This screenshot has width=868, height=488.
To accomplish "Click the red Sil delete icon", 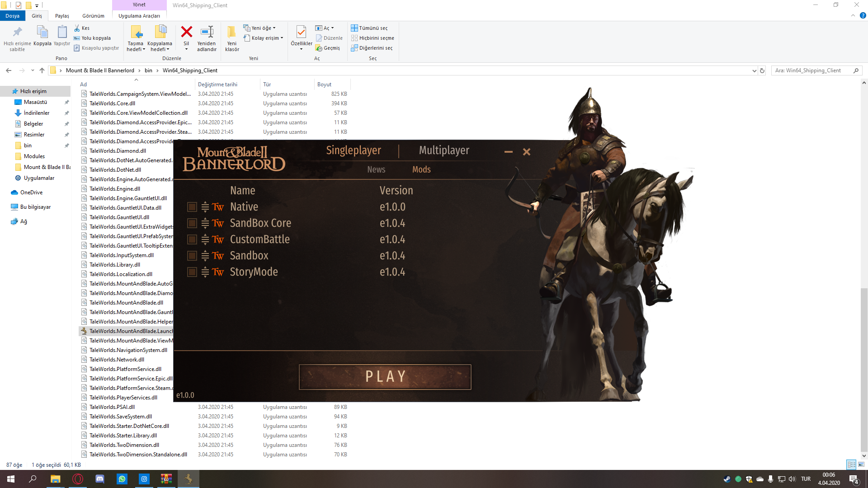I will 186,32.
